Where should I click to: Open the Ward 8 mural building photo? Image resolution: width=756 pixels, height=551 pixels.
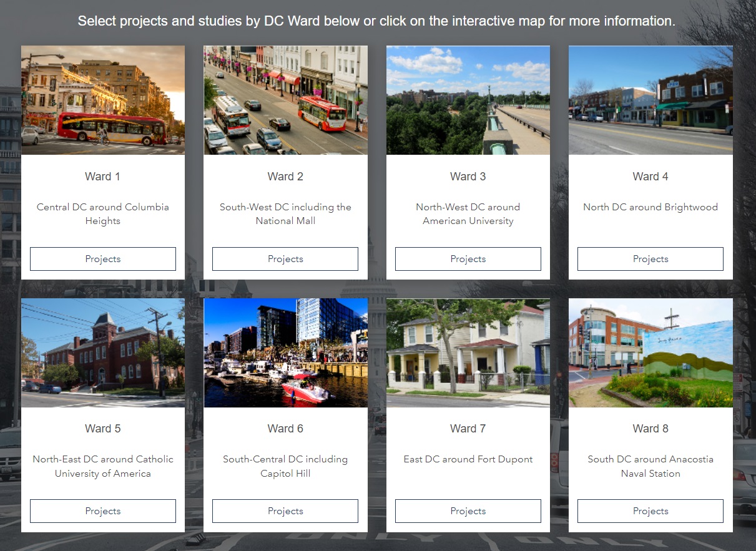tap(650, 353)
